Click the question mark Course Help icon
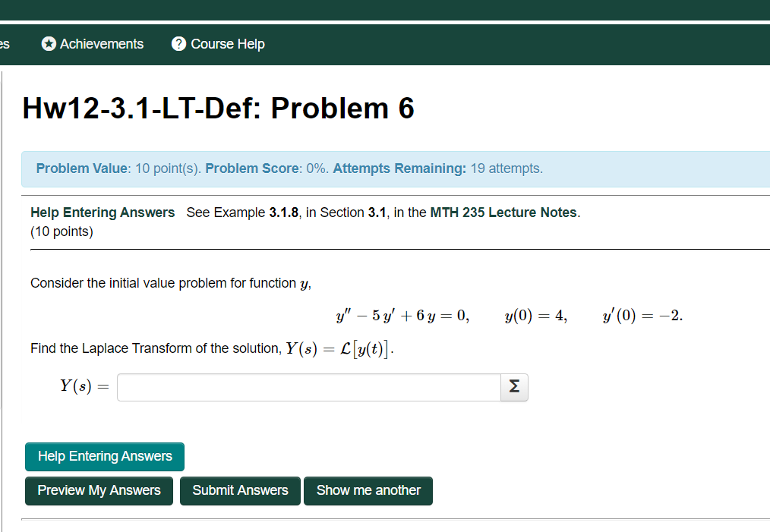Screen dimensions: 770x532 pyautogui.click(x=178, y=44)
